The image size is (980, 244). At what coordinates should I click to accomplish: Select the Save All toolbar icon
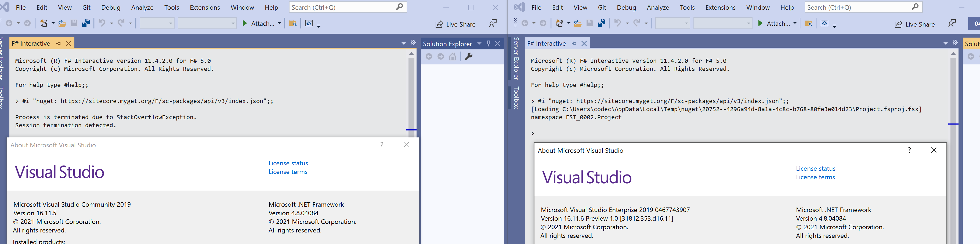[x=86, y=23]
